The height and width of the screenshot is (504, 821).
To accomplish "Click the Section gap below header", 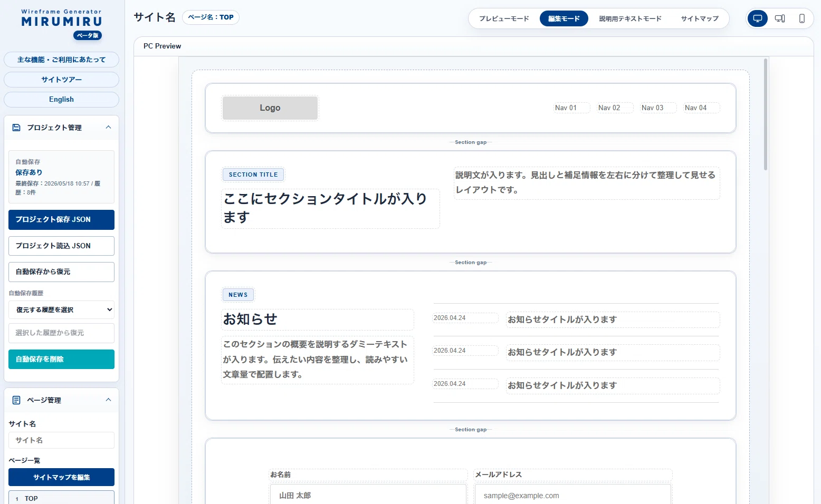I will pyautogui.click(x=471, y=142).
